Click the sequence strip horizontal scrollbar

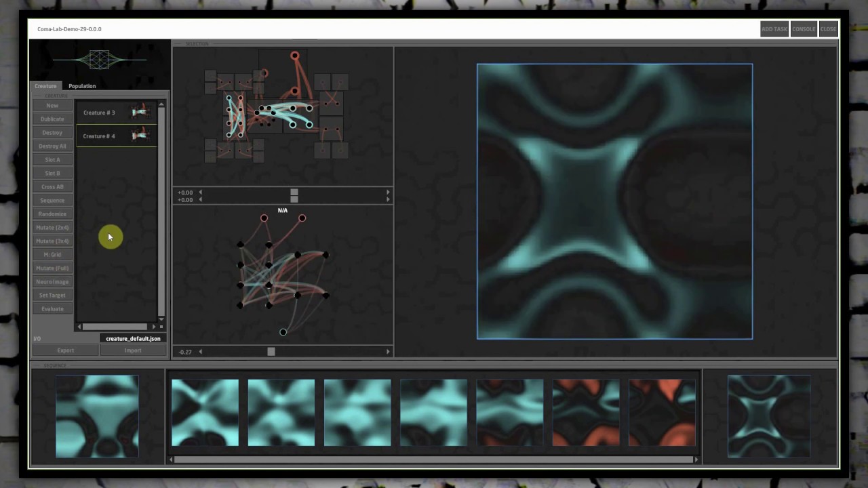point(433,460)
